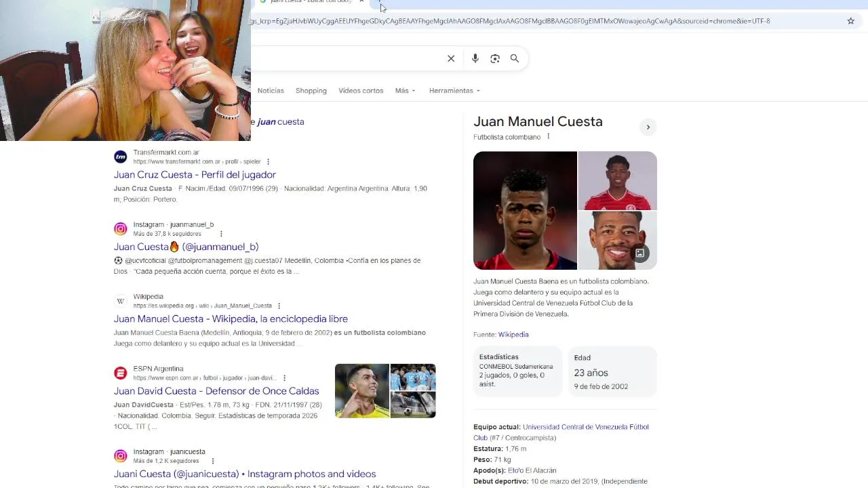
Task: Start voice search with the microphone icon
Action: click(x=475, y=58)
